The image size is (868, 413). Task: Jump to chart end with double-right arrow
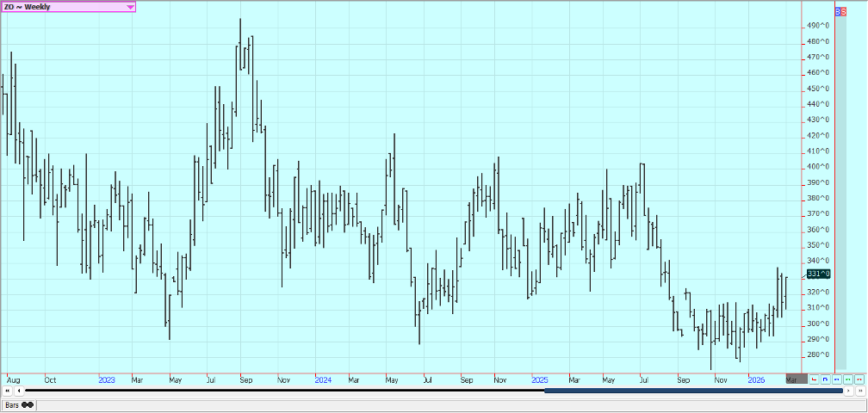click(859, 391)
